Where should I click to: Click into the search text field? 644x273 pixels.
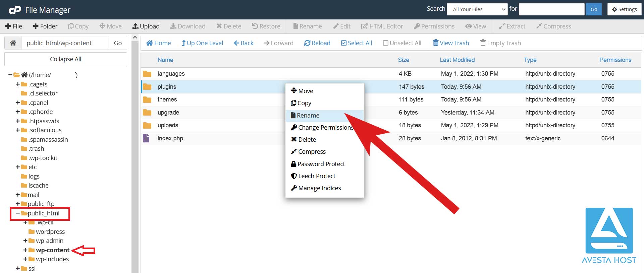click(551, 9)
